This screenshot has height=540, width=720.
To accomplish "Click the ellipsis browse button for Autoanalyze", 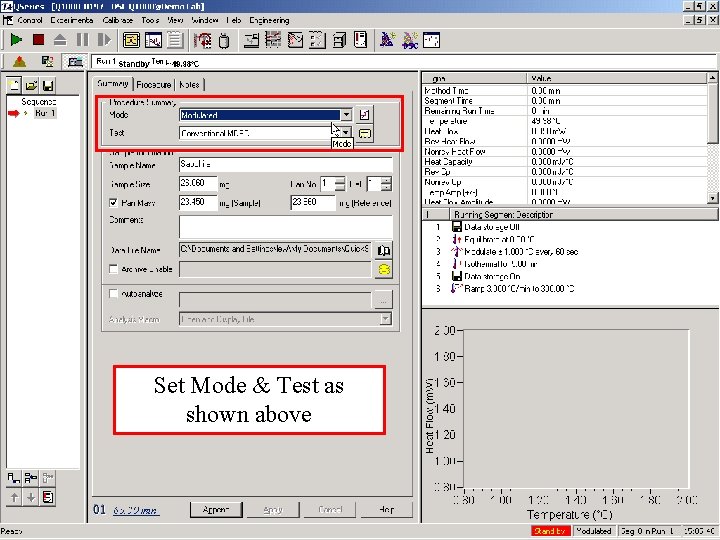I will (383, 301).
